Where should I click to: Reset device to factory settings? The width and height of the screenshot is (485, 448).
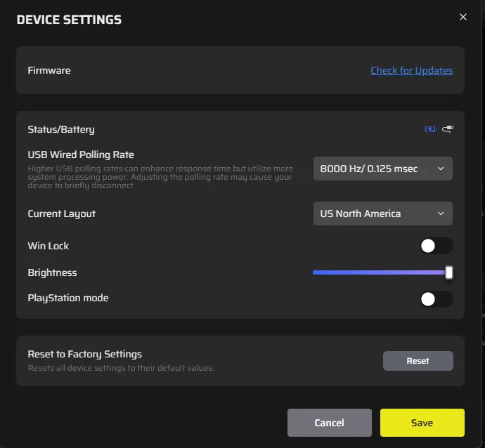pyautogui.click(x=418, y=361)
